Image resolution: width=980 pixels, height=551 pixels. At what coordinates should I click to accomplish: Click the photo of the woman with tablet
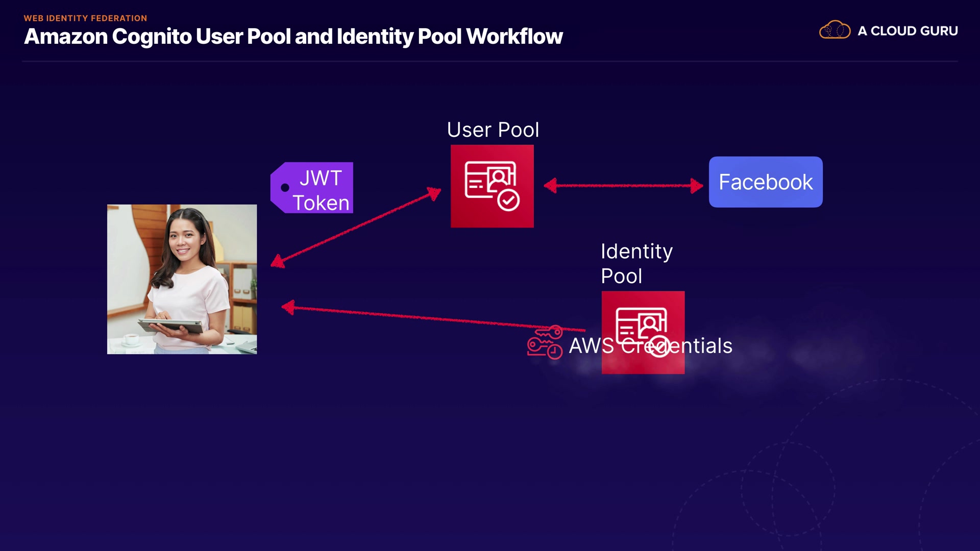tap(182, 279)
